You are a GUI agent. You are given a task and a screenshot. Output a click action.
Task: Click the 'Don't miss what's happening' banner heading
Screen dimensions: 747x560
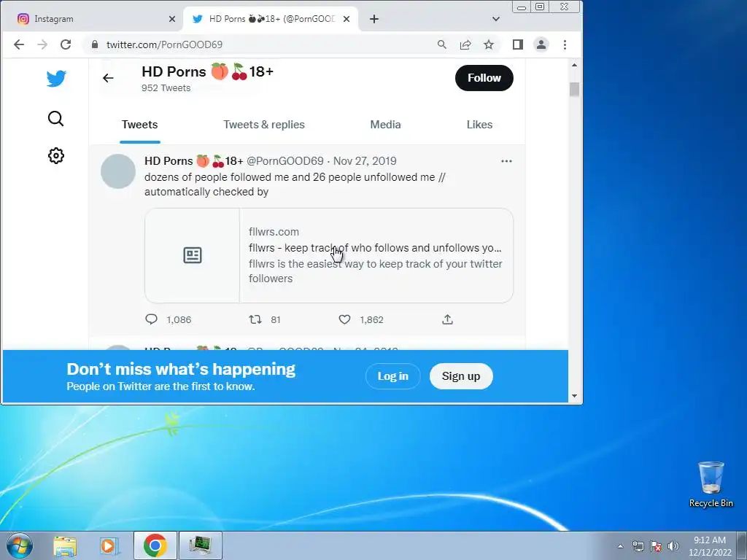(x=181, y=369)
